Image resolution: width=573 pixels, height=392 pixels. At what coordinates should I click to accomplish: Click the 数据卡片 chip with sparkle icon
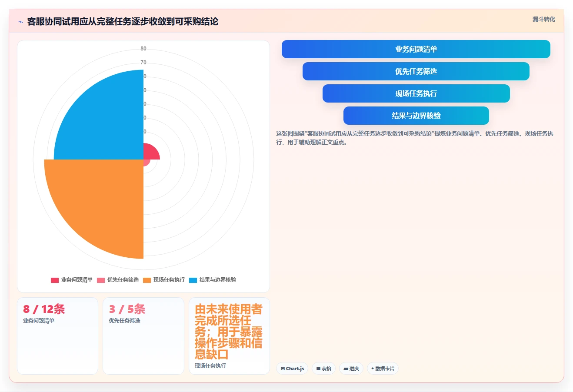click(383, 369)
